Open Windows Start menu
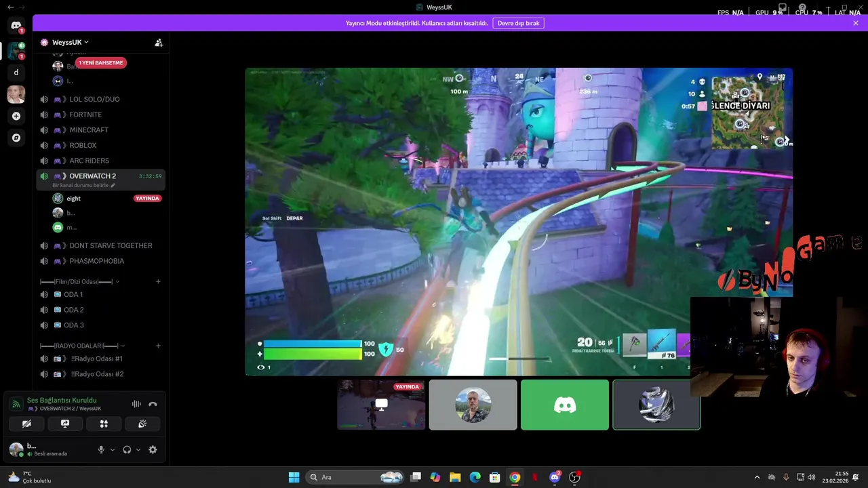This screenshot has width=868, height=488. (294, 477)
